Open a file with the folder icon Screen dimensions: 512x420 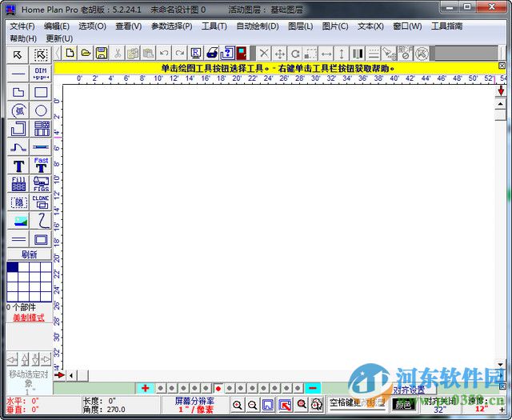click(x=86, y=53)
